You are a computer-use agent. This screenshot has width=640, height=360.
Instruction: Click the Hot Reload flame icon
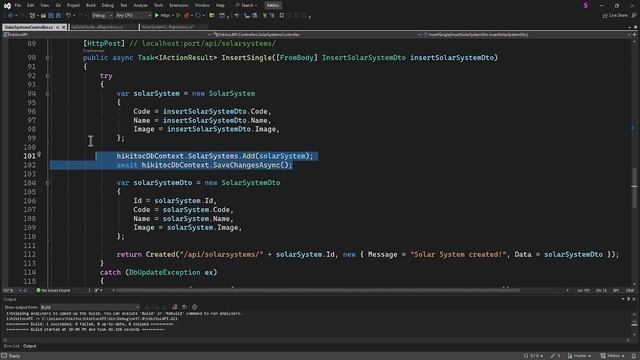[x=187, y=16]
